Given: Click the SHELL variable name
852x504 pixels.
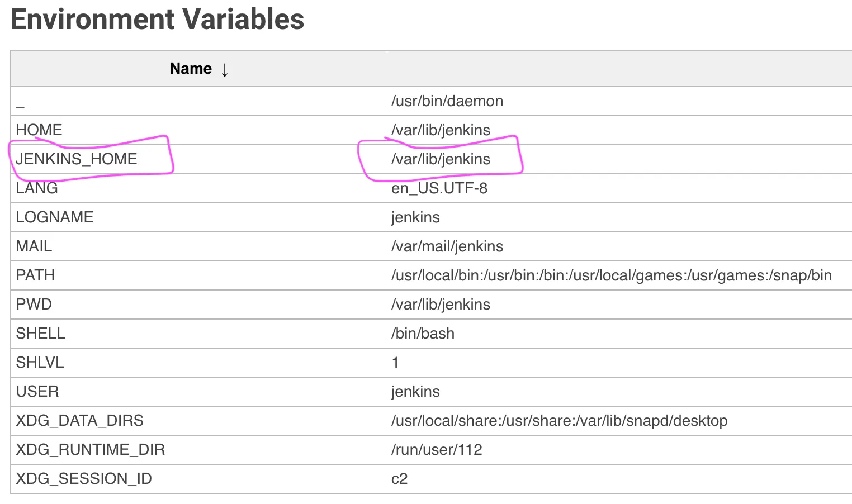Looking at the screenshot, I should 41,334.
